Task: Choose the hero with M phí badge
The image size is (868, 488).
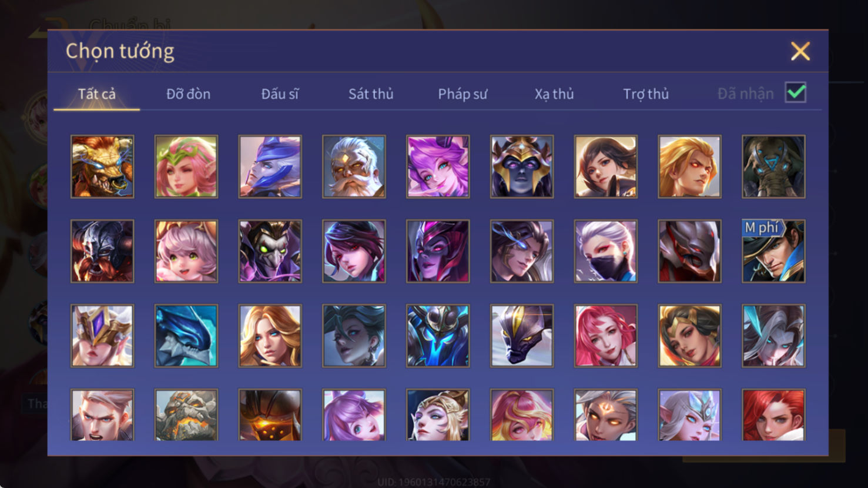Action: pyautogui.click(x=773, y=251)
